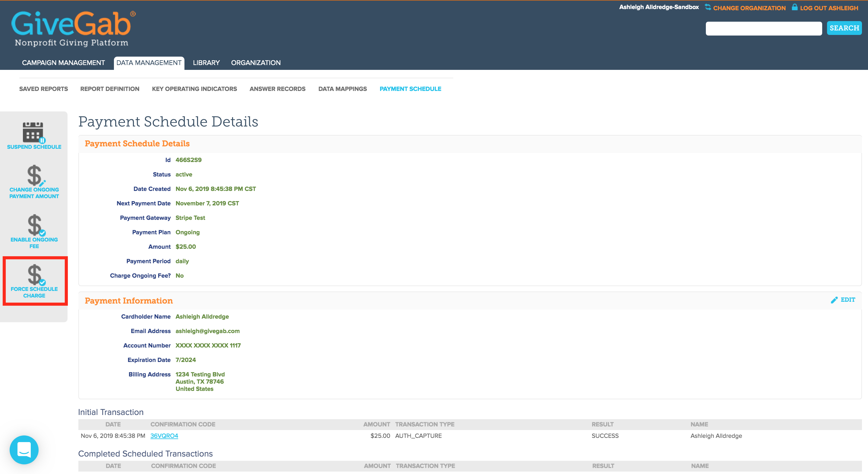Open the Data Management tab
The image size is (868, 474).
pyautogui.click(x=149, y=63)
